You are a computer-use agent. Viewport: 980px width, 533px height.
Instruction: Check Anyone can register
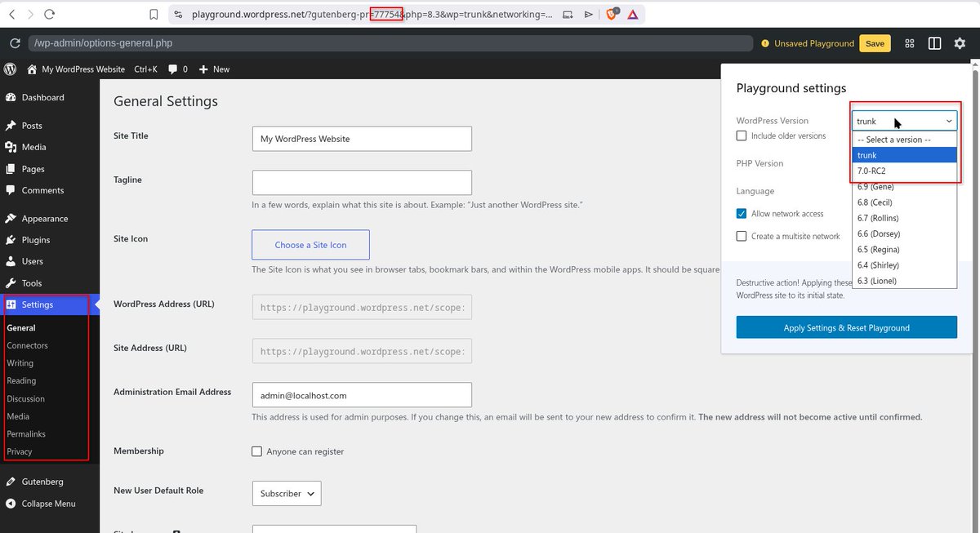[x=257, y=451]
